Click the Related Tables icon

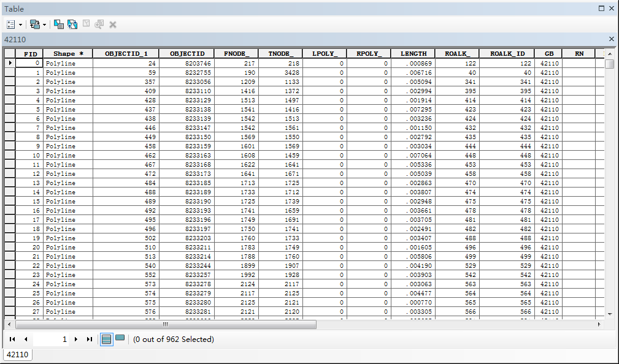[34, 25]
